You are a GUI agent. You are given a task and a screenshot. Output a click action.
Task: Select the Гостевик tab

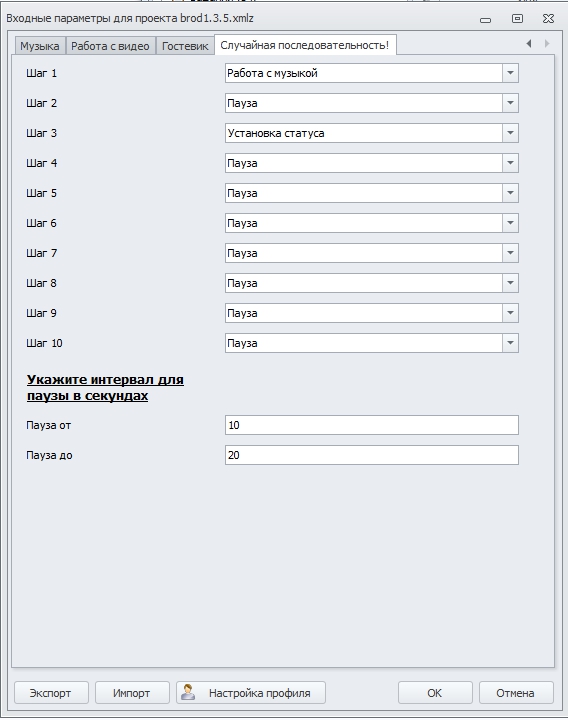pyautogui.click(x=185, y=46)
